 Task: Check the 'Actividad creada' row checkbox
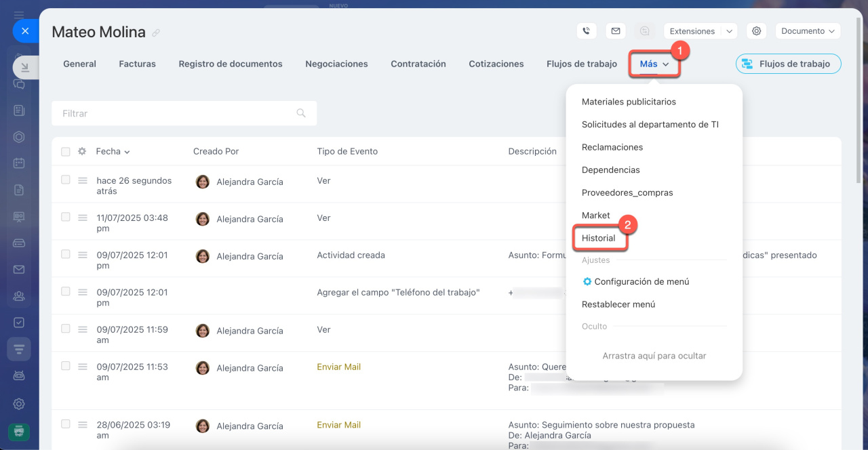[x=66, y=255]
